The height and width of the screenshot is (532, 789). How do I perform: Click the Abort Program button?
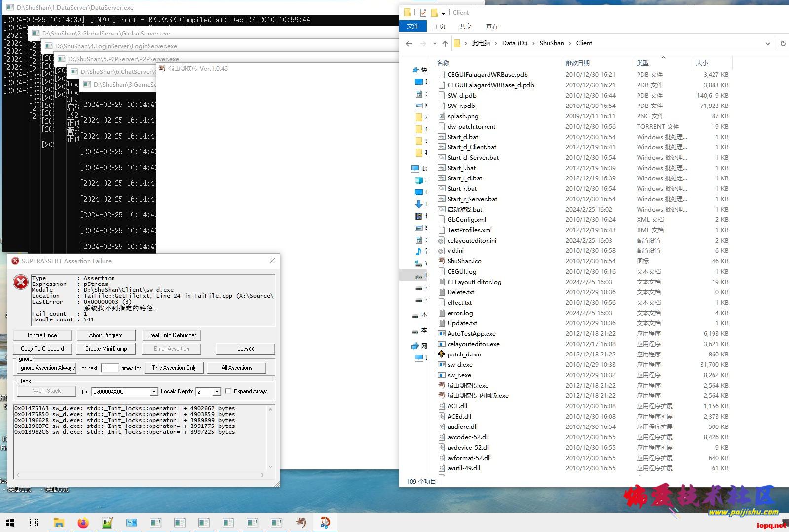pos(106,335)
